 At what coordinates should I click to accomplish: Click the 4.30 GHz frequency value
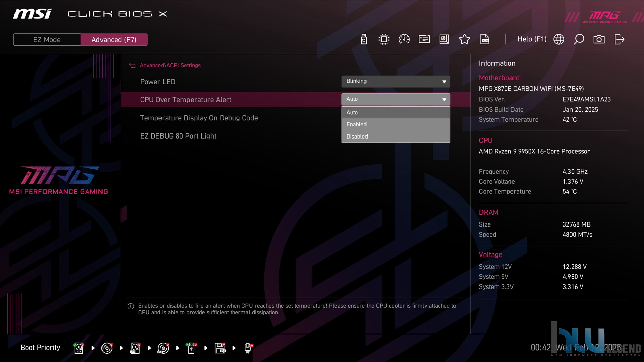(x=575, y=172)
